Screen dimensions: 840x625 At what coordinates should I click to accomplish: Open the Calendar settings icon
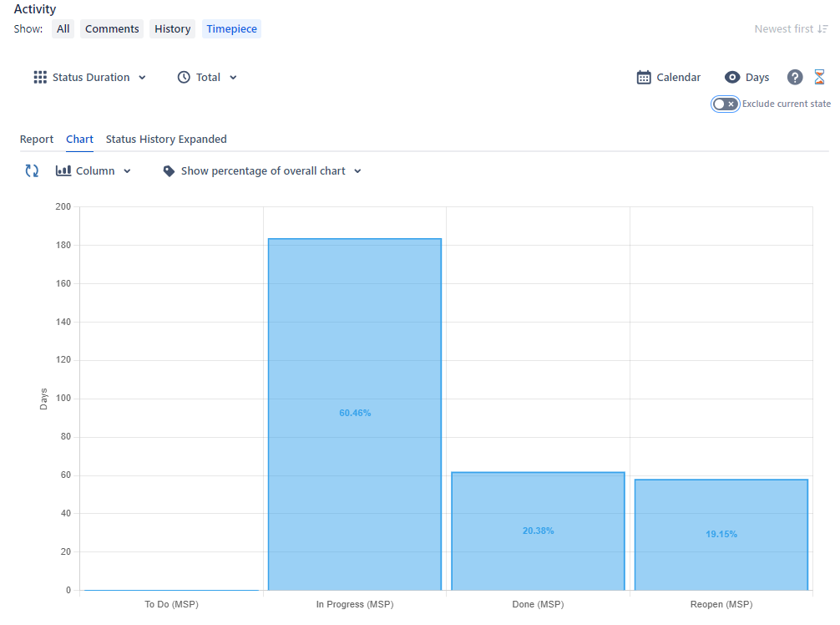tap(644, 77)
